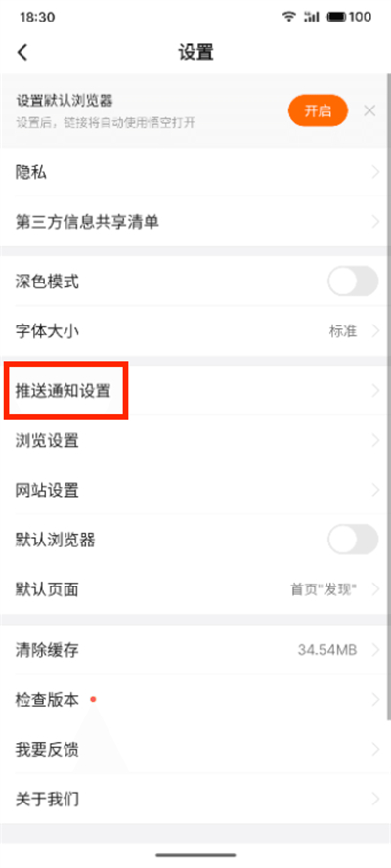
Task: Open 我要反馈 feedback page
Action: 195,750
